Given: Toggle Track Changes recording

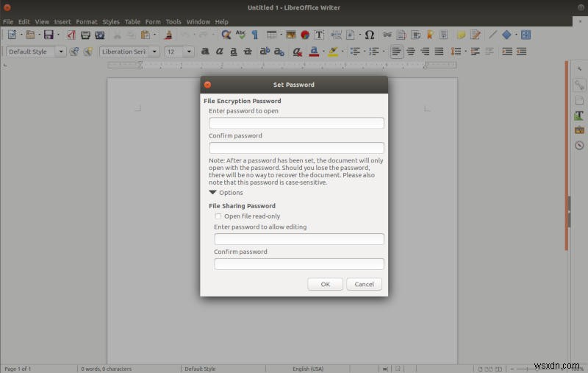Looking at the screenshot, I should click(476, 35).
